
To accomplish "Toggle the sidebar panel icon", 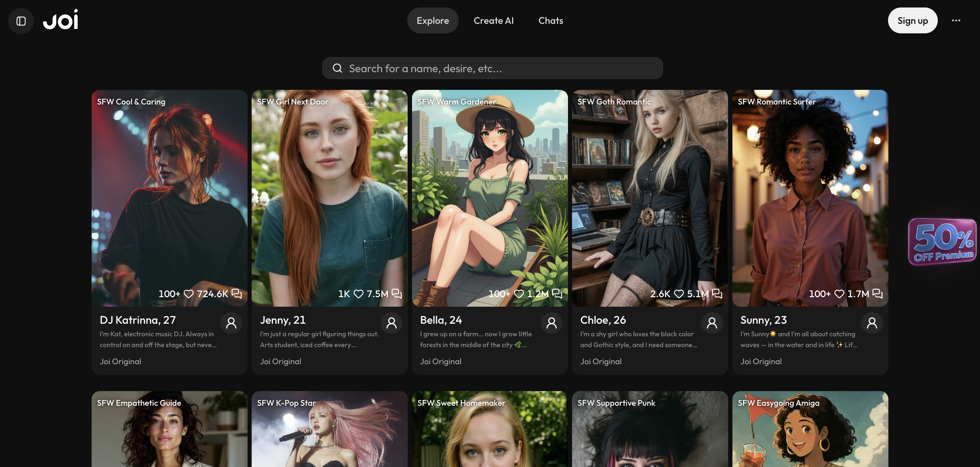I will pos(21,21).
